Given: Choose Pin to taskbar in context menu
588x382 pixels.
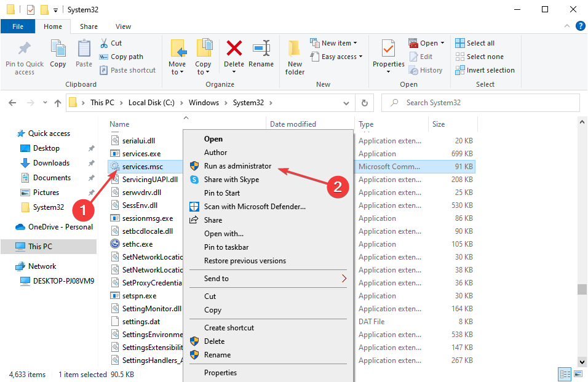Looking at the screenshot, I should click(226, 247).
